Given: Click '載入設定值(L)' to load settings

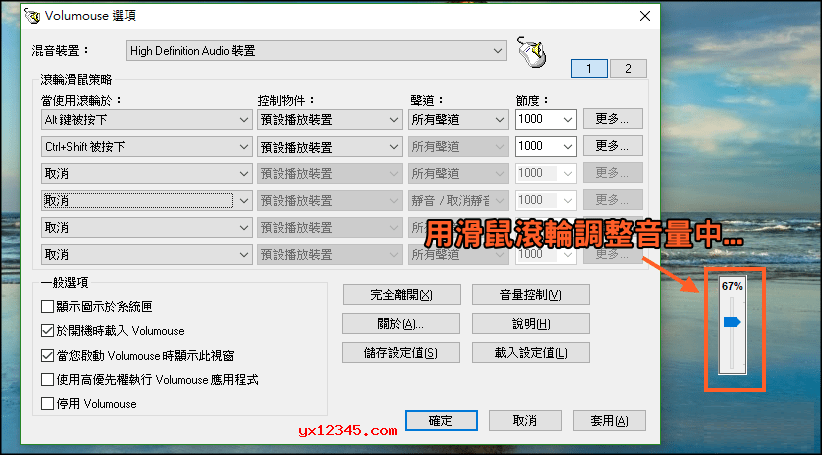Looking at the screenshot, I should click(531, 352).
